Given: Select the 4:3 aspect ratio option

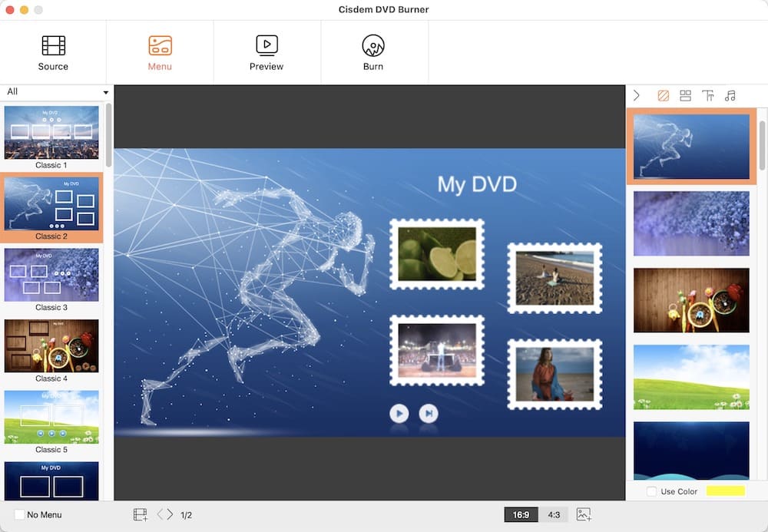Looking at the screenshot, I should click(554, 515).
